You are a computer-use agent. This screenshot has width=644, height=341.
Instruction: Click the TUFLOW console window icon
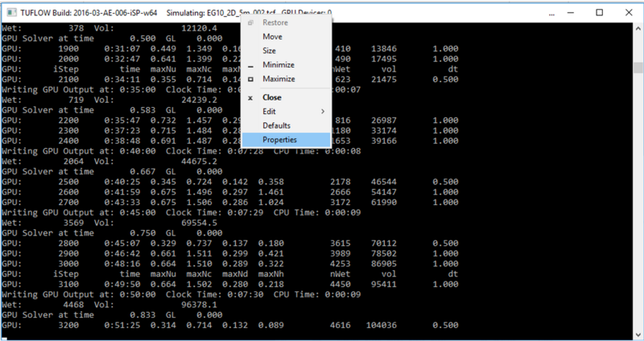pyautogui.click(x=11, y=12)
